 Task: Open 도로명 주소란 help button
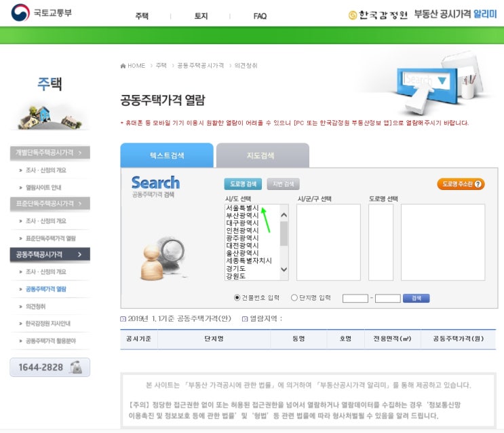click(x=461, y=184)
